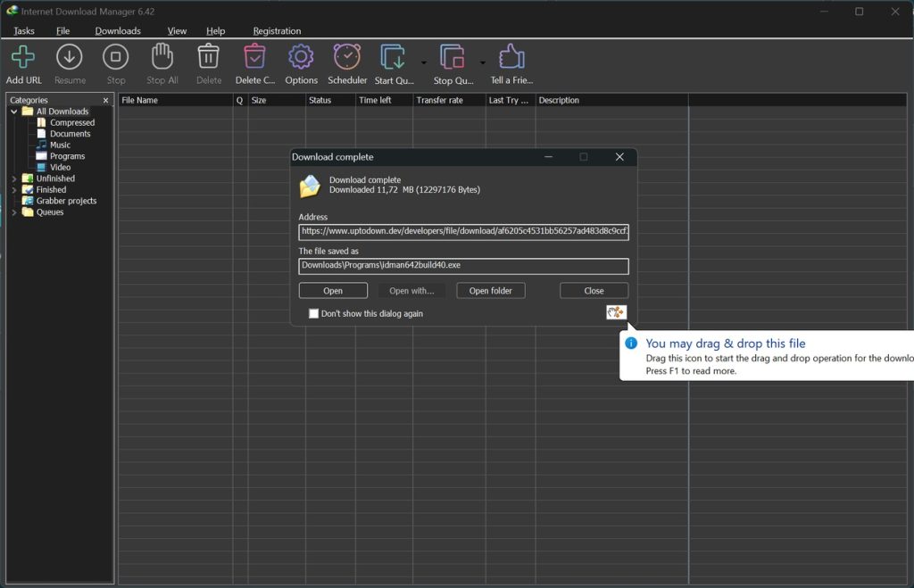Click the info icon in the tooltip
The width and height of the screenshot is (914, 588).
click(x=631, y=343)
